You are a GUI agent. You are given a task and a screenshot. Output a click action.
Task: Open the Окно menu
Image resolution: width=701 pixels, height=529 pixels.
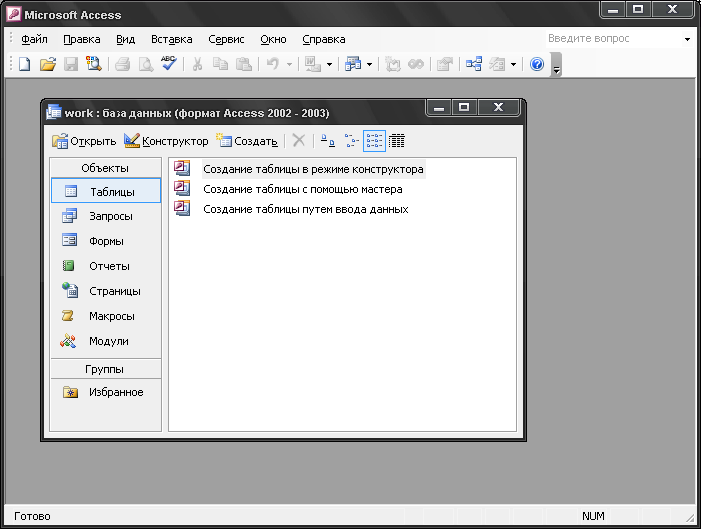(x=273, y=39)
